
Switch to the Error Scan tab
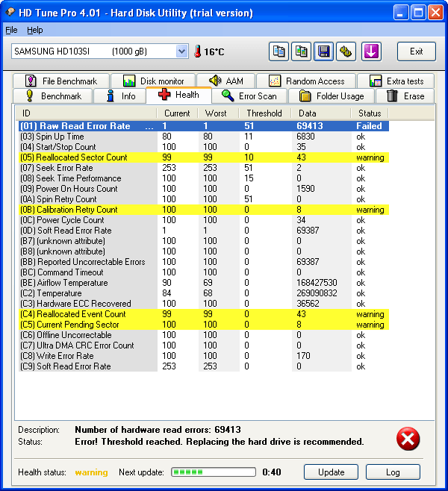coord(249,96)
